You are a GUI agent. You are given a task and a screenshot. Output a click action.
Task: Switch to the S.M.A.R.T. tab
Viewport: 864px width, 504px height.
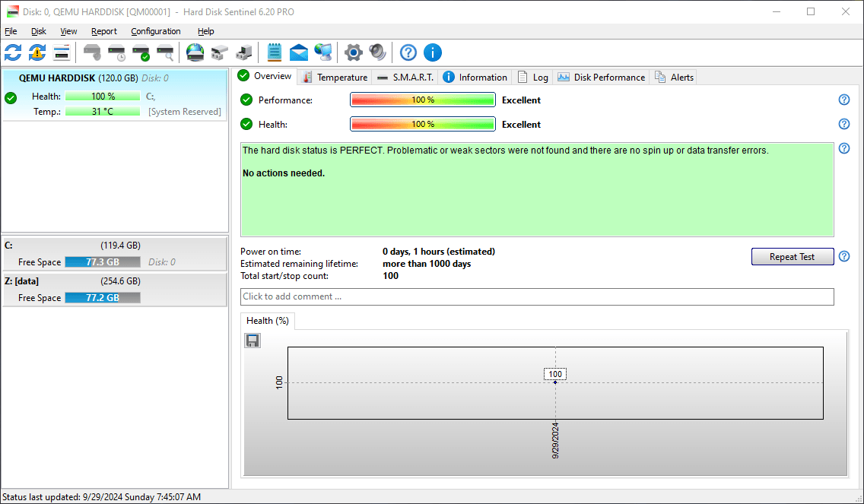(405, 77)
